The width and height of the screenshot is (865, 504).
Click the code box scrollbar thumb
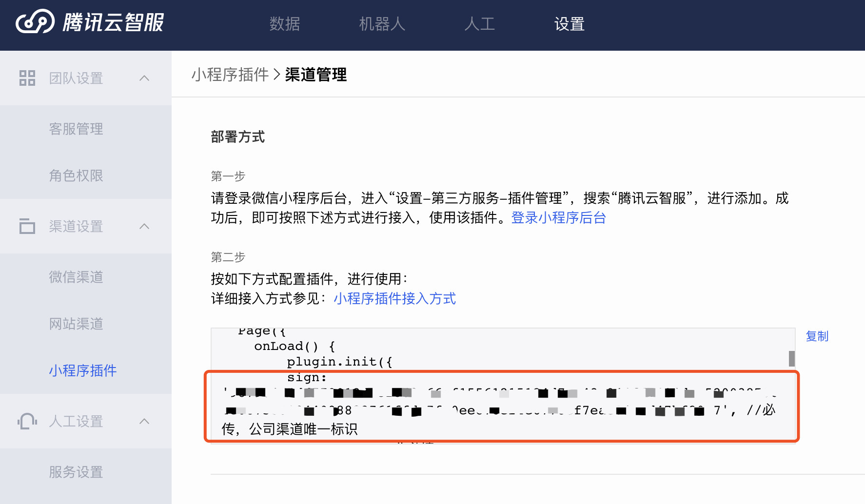pyautogui.click(x=792, y=358)
